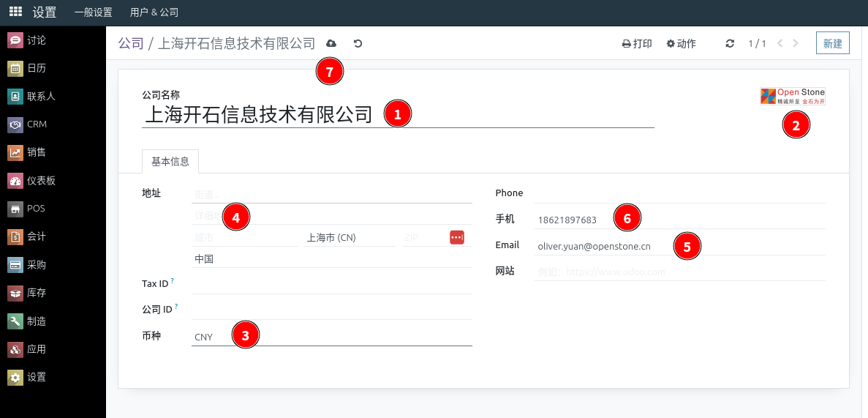Click the red extra address options button
The height and width of the screenshot is (418, 868).
click(x=457, y=237)
